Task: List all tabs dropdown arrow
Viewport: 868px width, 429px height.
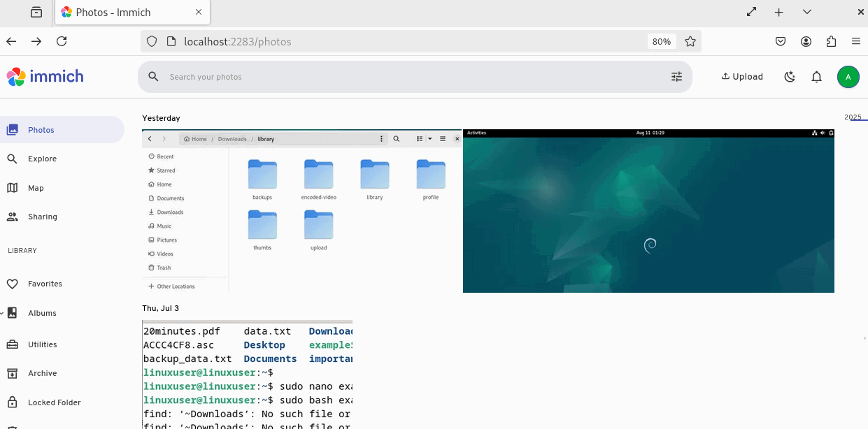Action: coord(806,13)
